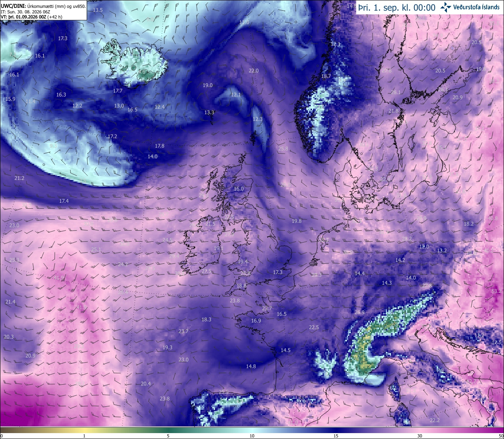The image size is (504, 439).
Task: Click the 15 tick on the color scale
Action: (x=336, y=436)
